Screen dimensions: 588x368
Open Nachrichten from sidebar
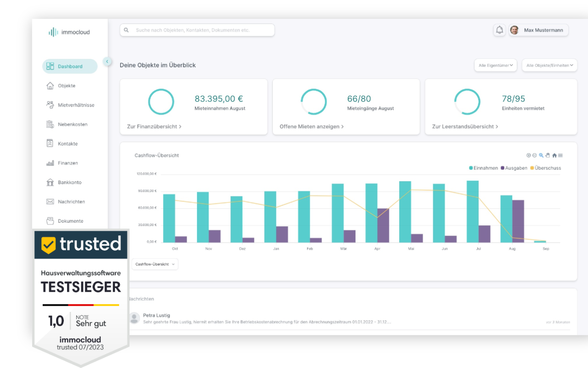[71, 201]
